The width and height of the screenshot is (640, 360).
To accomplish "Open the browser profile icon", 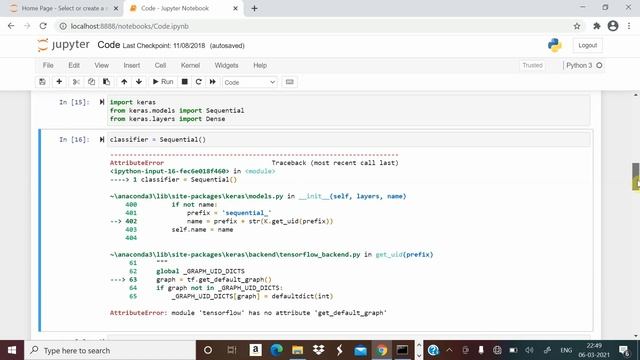I will pyautogui.click(x=613, y=26).
